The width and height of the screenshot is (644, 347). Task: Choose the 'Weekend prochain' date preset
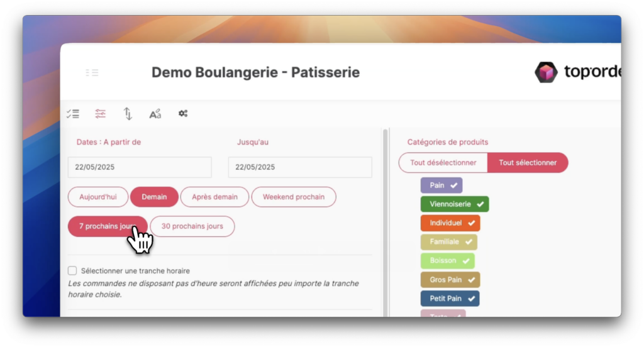(x=294, y=197)
